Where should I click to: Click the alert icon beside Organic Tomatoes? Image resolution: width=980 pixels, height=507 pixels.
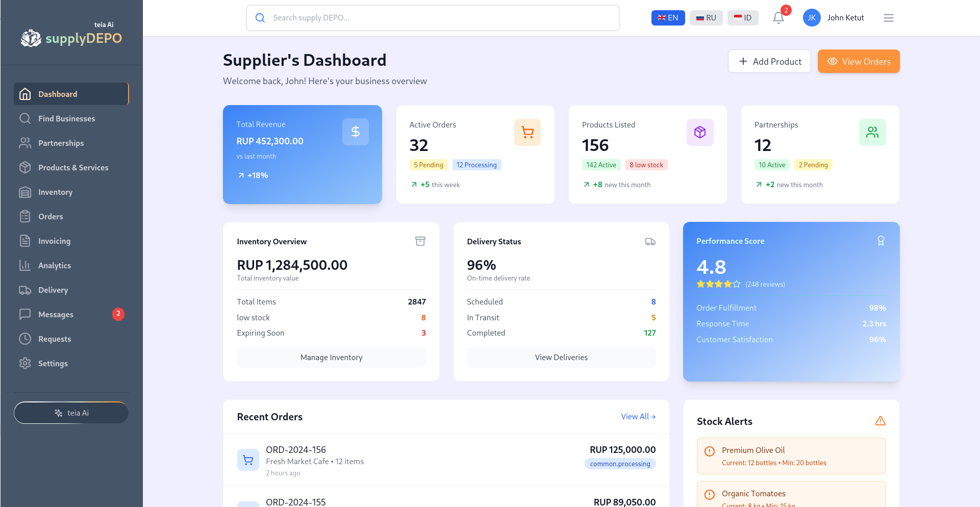709,495
